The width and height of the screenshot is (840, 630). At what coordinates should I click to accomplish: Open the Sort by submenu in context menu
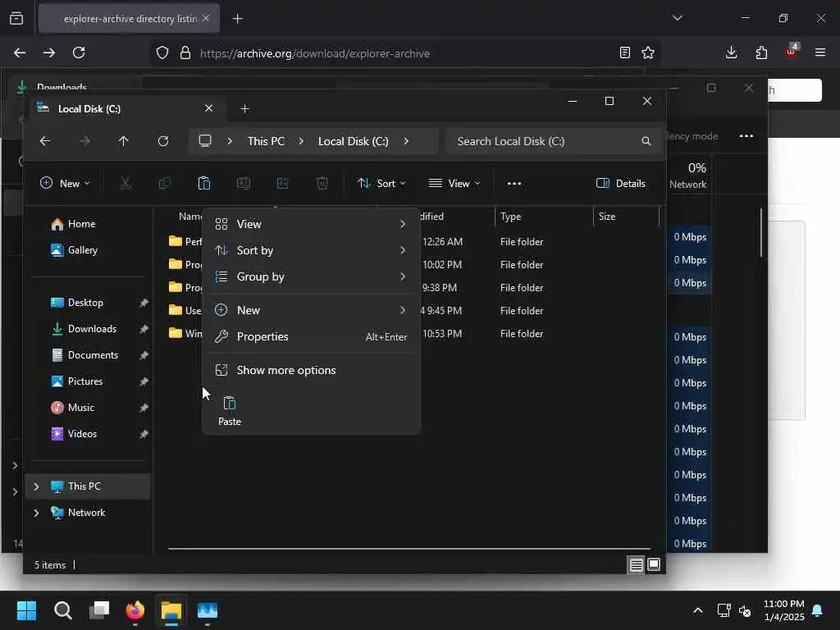tap(311, 250)
